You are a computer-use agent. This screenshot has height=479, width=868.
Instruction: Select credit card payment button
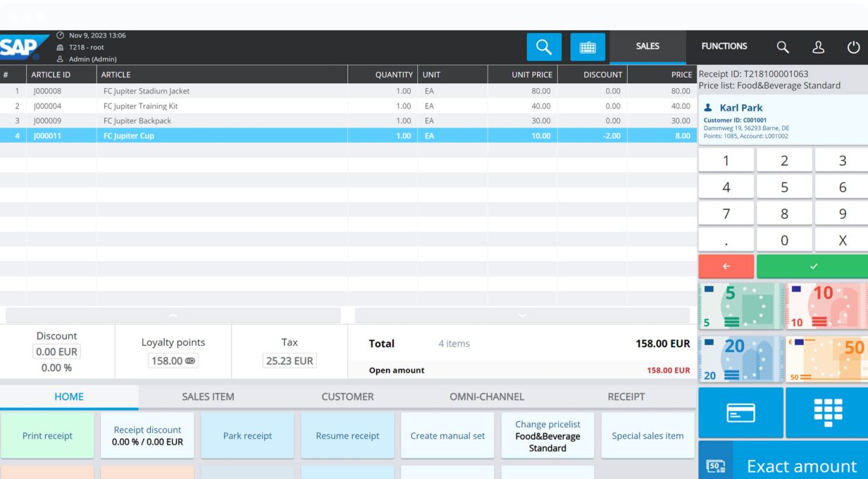pyautogui.click(x=740, y=413)
